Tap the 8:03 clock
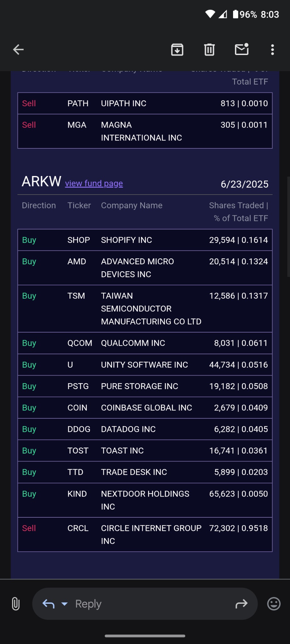Screen dimensions: 290x644 270,14
